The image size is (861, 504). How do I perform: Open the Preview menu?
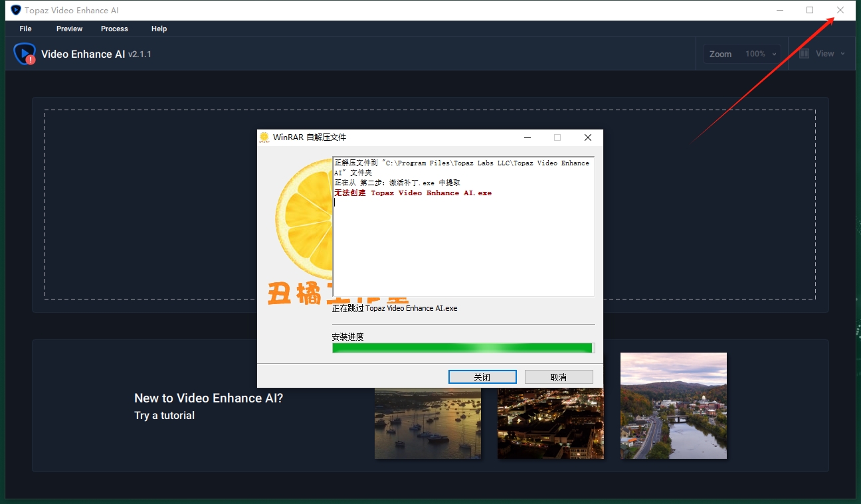pos(69,29)
